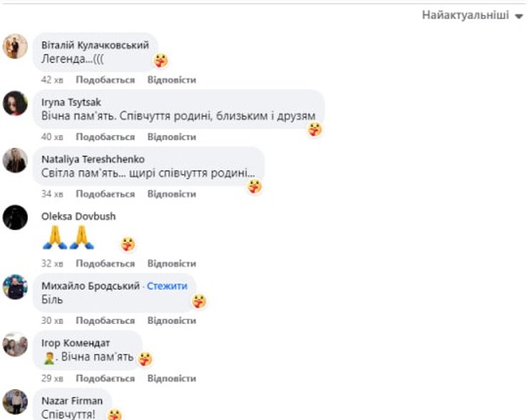The width and height of the screenshot is (528, 420).
Task: Like Nataliya Tereshchenko's comment
Action: tap(105, 194)
